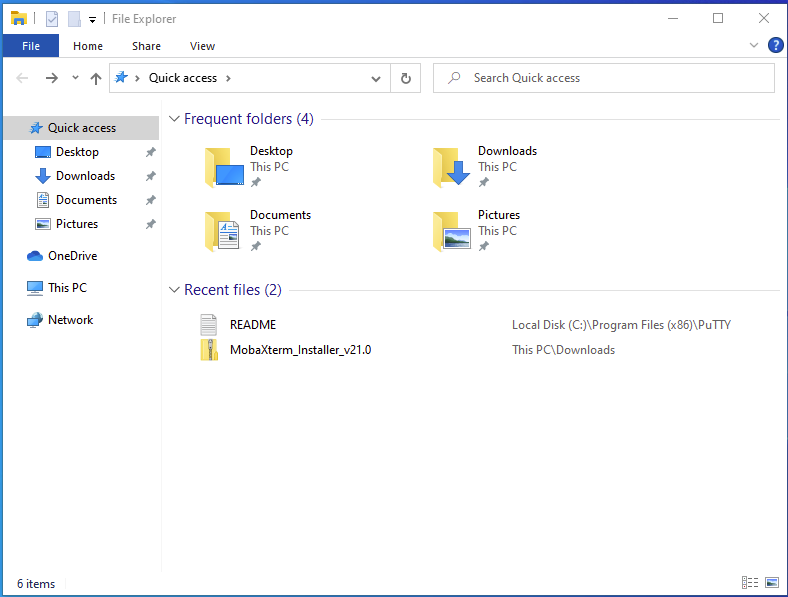
Task: Click the Properties quick access toolbar icon
Action: 52,19
